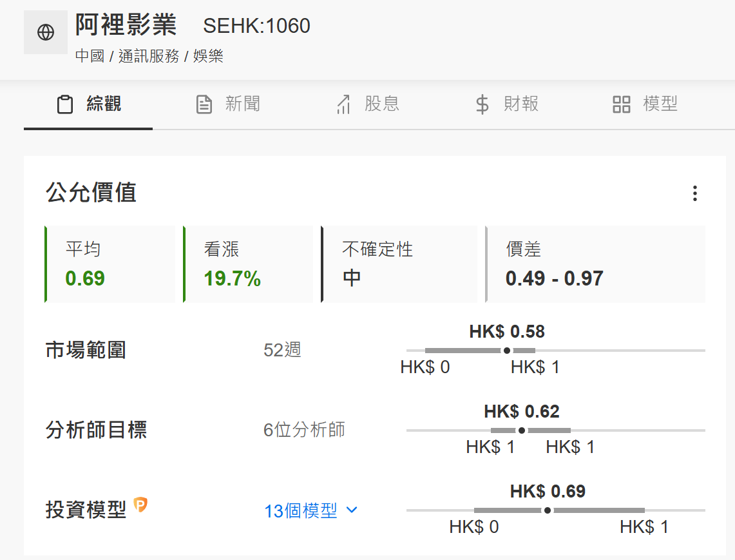735x560 pixels.
Task: Click the 娛樂 industry link
Action: [207, 56]
